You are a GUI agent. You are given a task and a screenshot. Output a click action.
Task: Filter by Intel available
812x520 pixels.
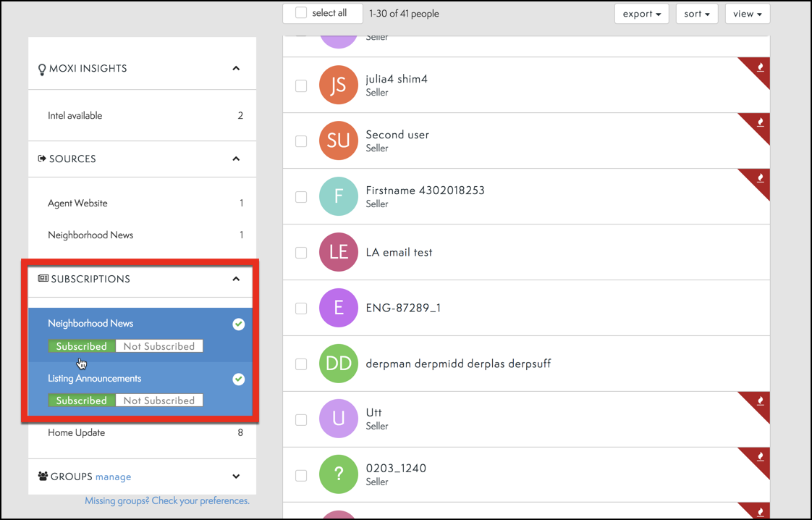pos(75,115)
